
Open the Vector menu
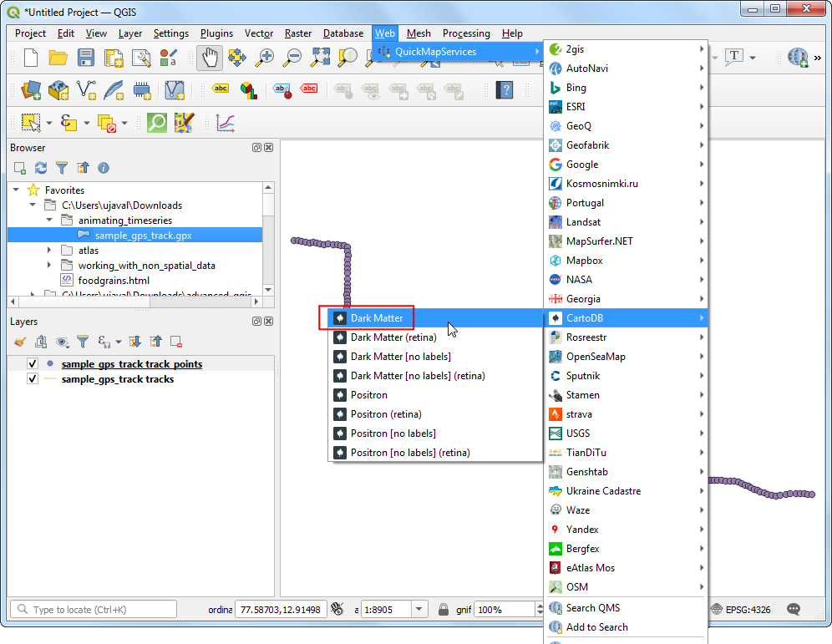[258, 33]
